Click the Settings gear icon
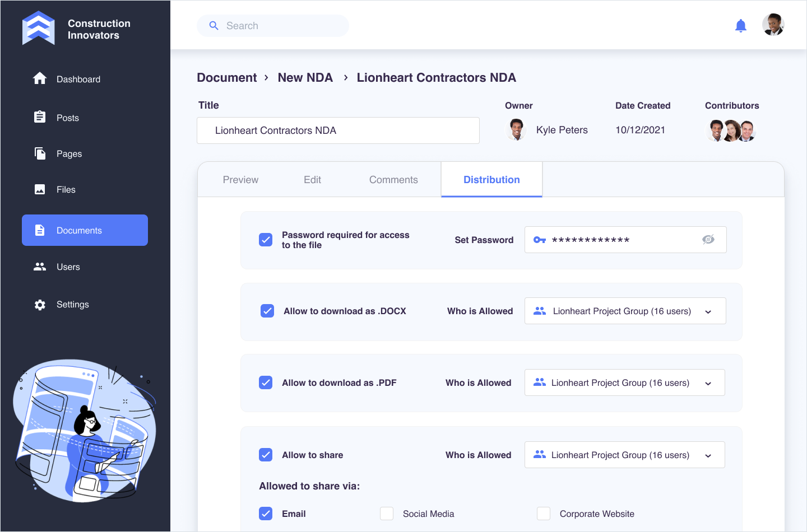The width and height of the screenshot is (807, 532). click(x=40, y=305)
